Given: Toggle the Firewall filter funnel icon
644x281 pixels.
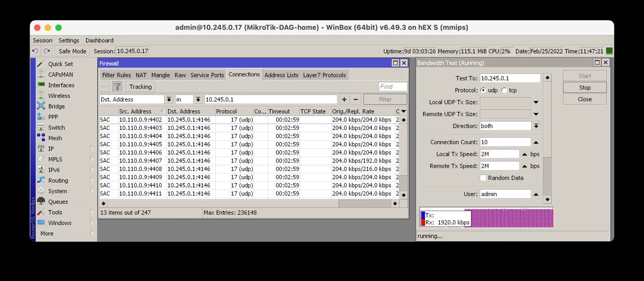Looking at the screenshot, I should click(x=117, y=86).
